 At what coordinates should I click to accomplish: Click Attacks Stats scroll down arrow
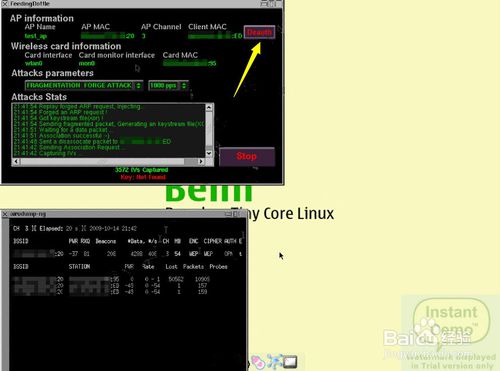pyautogui.click(x=209, y=153)
